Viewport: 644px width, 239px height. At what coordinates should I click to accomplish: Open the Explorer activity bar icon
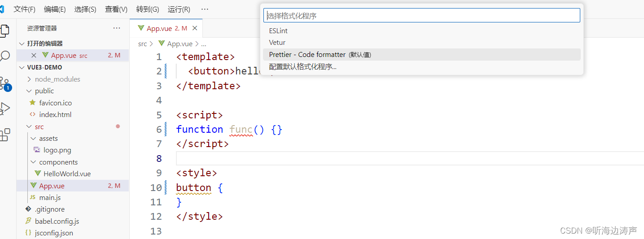click(4, 30)
